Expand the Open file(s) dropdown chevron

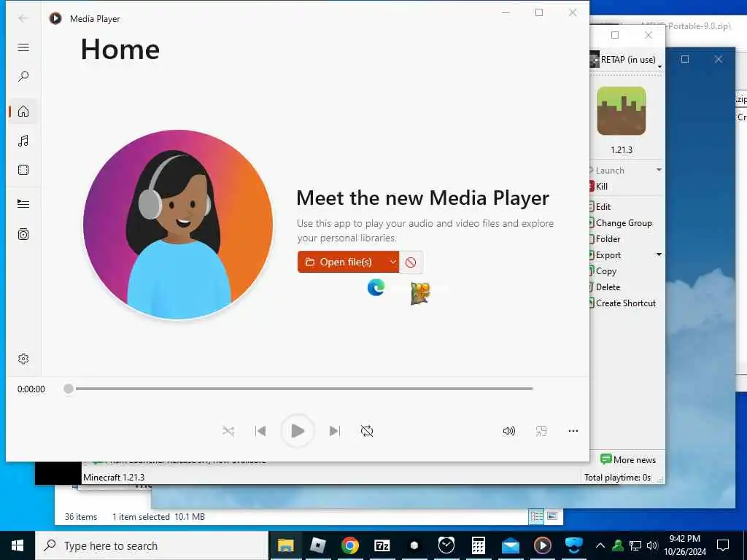click(392, 262)
